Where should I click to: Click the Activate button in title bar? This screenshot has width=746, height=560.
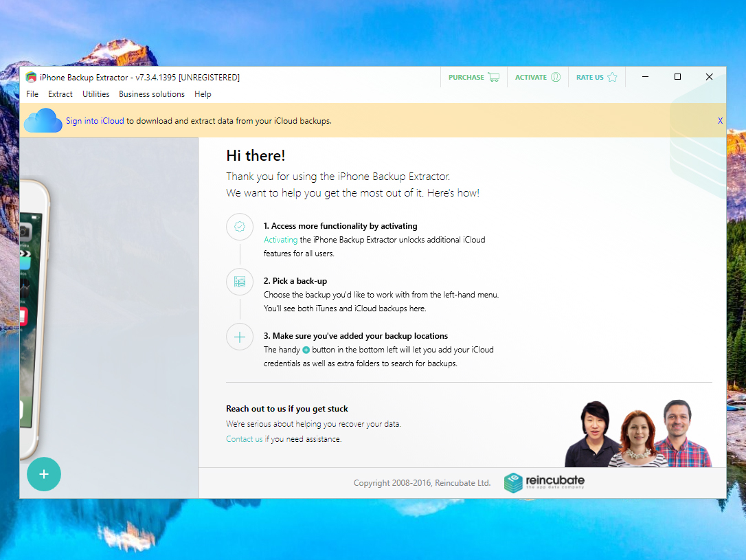pyautogui.click(x=538, y=77)
